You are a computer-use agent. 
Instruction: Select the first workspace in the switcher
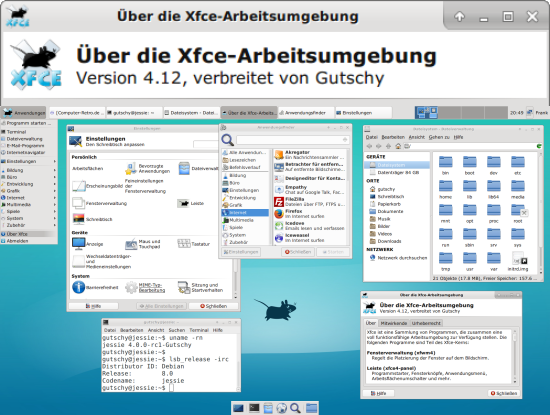click(426, 113)
